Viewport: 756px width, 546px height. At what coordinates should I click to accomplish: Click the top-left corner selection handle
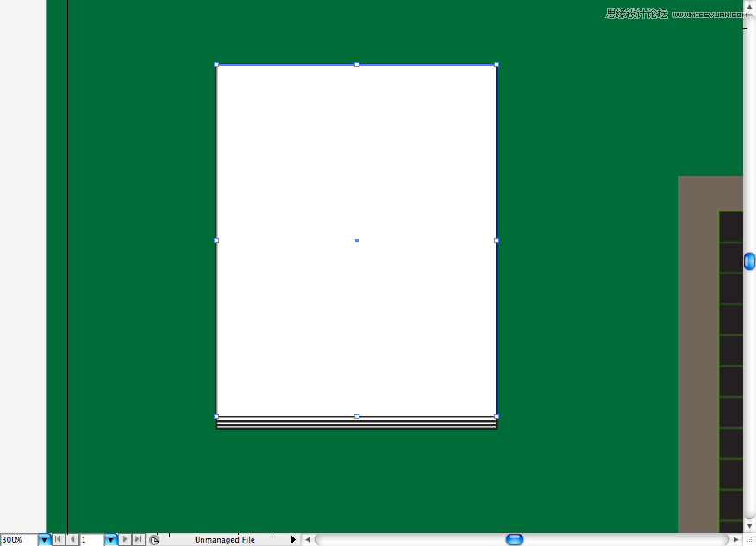coord(216,65)
